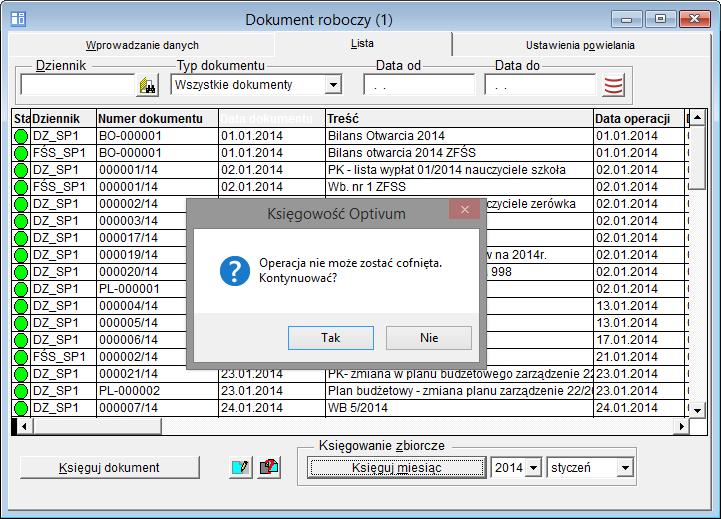Open the month styczeń dropdown
The height and width of the screenshot is (519, 721).
624,468
